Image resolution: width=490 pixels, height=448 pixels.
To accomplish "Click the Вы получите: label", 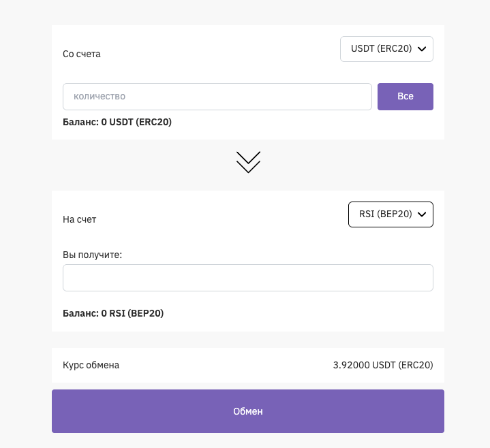I will click(x=92, y=255).
